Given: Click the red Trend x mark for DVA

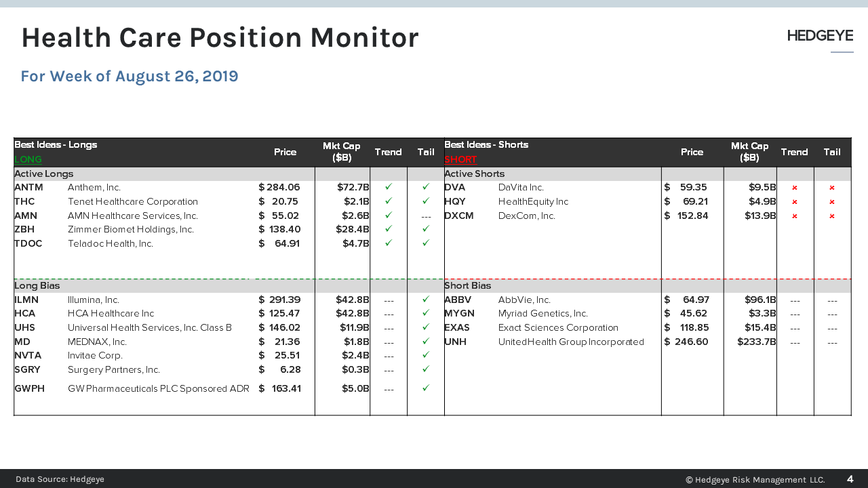Looking at the screenshot, I should click(795, 188).
